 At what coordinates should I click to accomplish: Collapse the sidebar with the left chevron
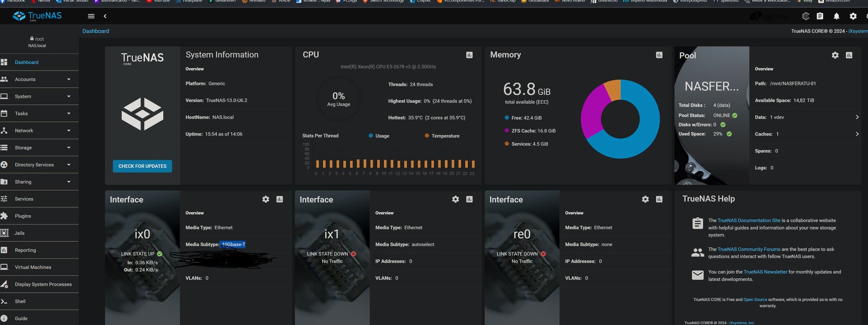pyautogui.click(x=105, y=16)
